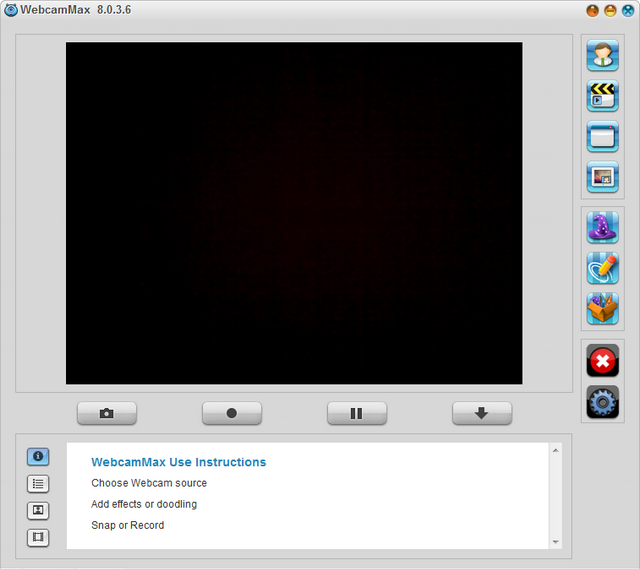Open the effects box with grapes icon
This screenshot has width=640, height=569.
tap(602, 309)
